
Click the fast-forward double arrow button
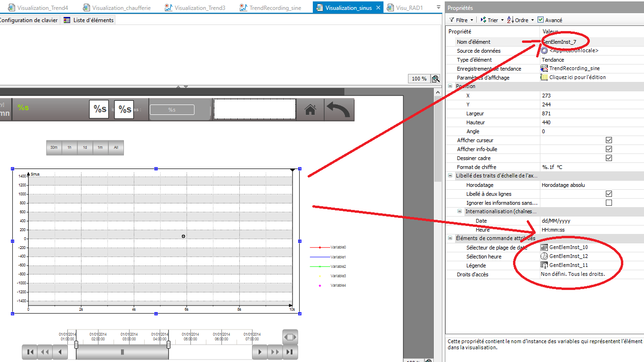pyautogui.click(x=275, y=352)
